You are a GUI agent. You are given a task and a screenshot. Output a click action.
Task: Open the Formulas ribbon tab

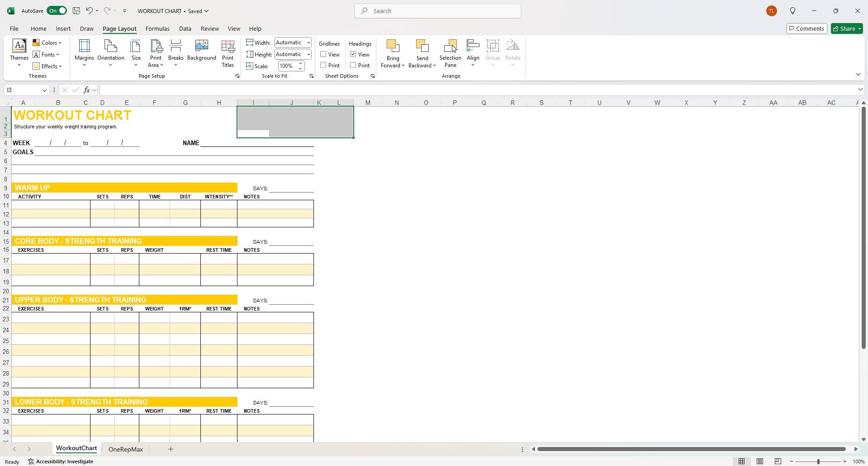point(157,28)
